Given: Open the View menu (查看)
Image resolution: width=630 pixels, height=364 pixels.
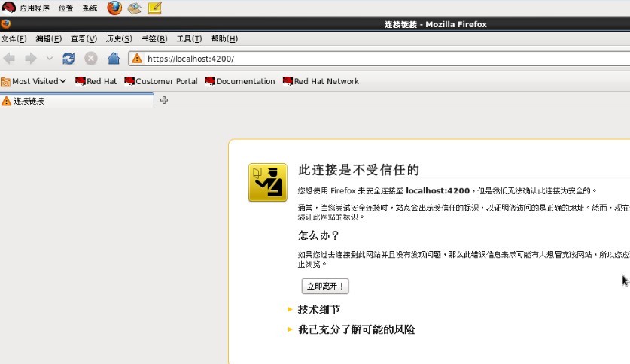Looking at the screenshot, I should [x=84, y=39].
